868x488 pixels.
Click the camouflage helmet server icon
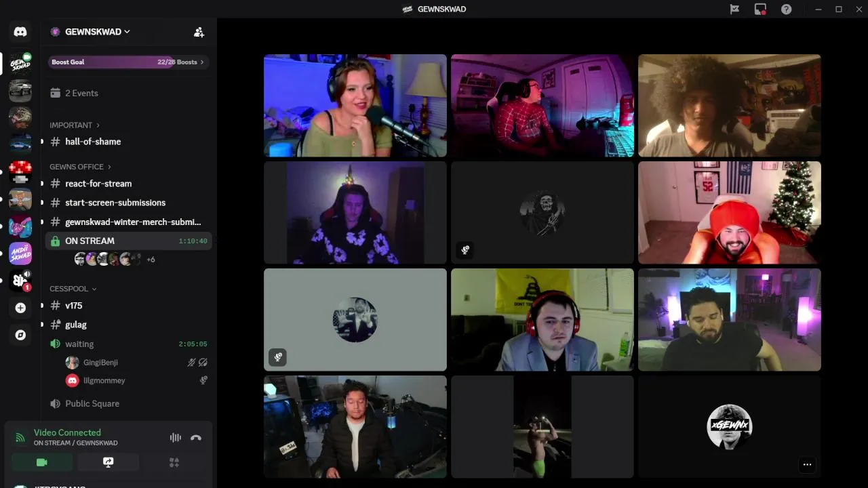pos(20,117)
